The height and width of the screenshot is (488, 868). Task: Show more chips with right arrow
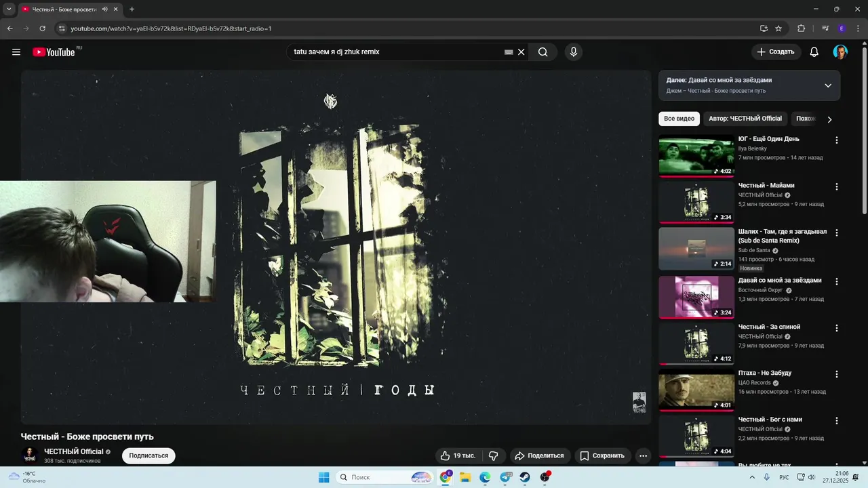point(829,119)
